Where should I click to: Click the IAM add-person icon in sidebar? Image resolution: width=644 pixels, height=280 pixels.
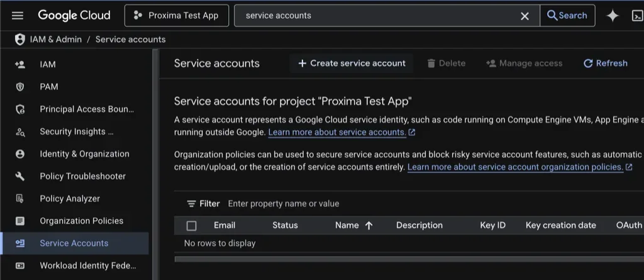click(19, 65)
